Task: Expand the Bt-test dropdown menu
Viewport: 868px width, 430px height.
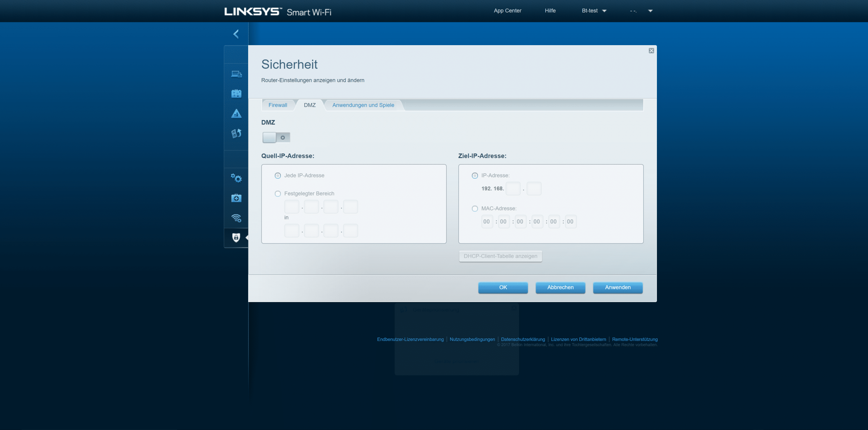Action: click(594, 11)
